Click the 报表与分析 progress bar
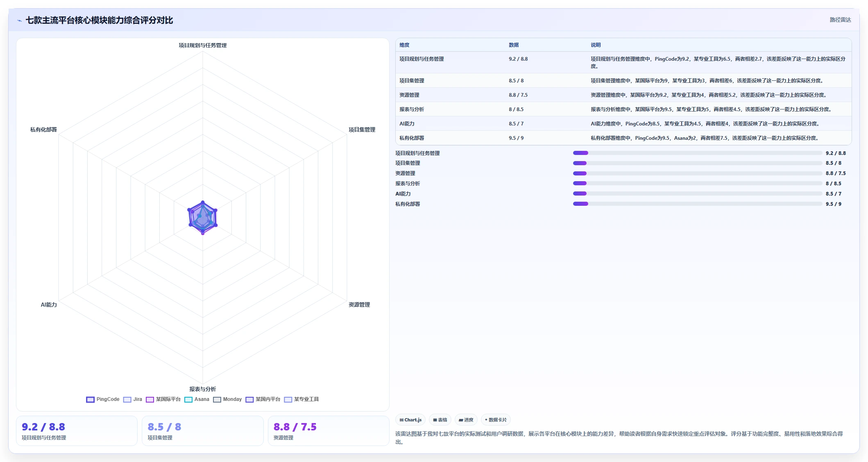This screenshot has width=868, height=462. [x=697, y=184]
